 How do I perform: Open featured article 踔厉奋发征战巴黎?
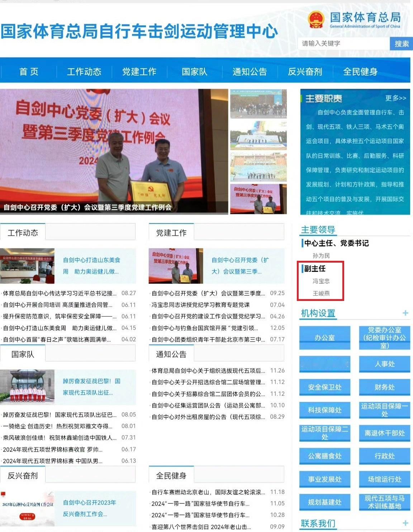click(x=92, y=387)
